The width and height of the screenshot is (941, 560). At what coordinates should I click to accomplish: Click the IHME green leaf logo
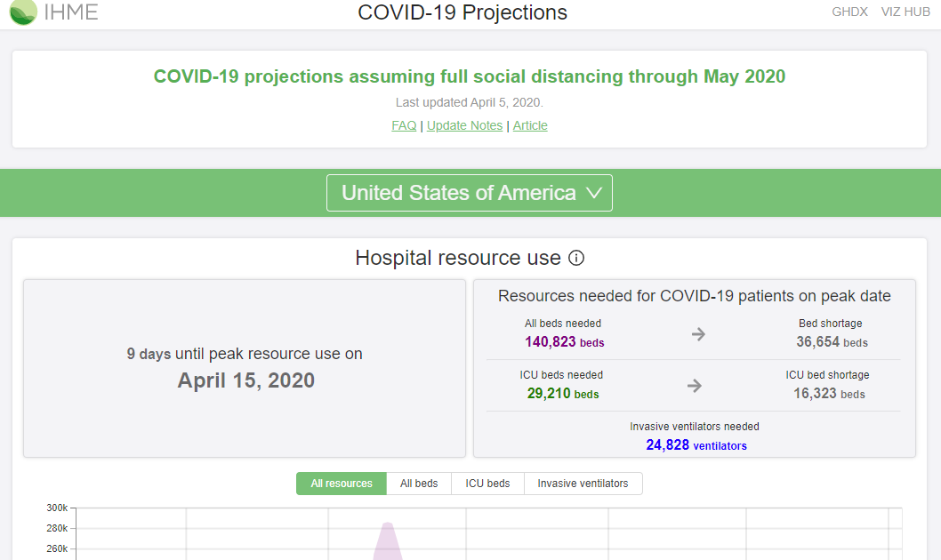point(23,12)
